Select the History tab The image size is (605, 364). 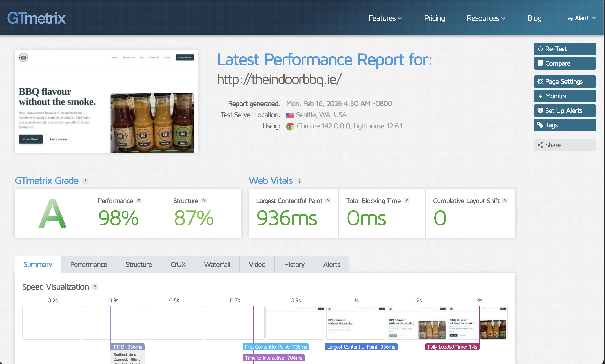[x=294, y=264]
